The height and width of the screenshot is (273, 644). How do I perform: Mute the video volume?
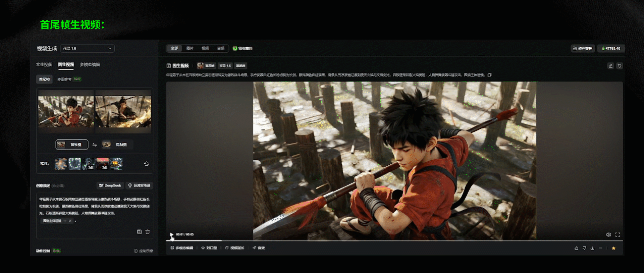tap(608, 234)
